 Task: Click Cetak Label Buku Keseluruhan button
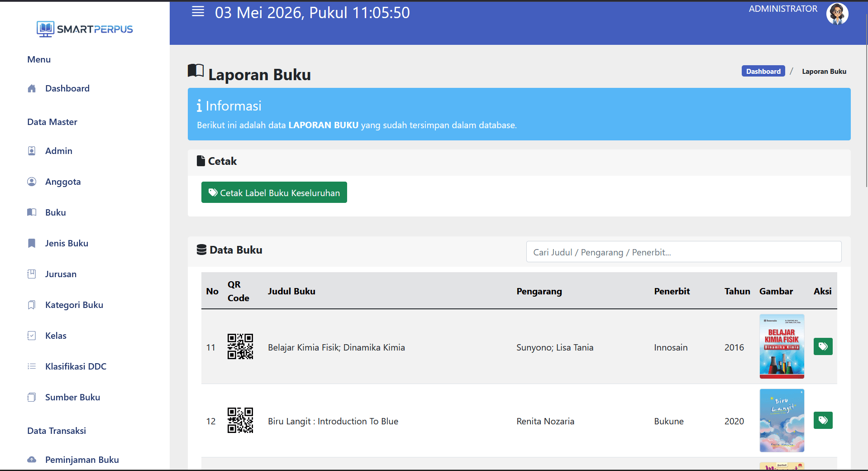(x=274, y=192)
